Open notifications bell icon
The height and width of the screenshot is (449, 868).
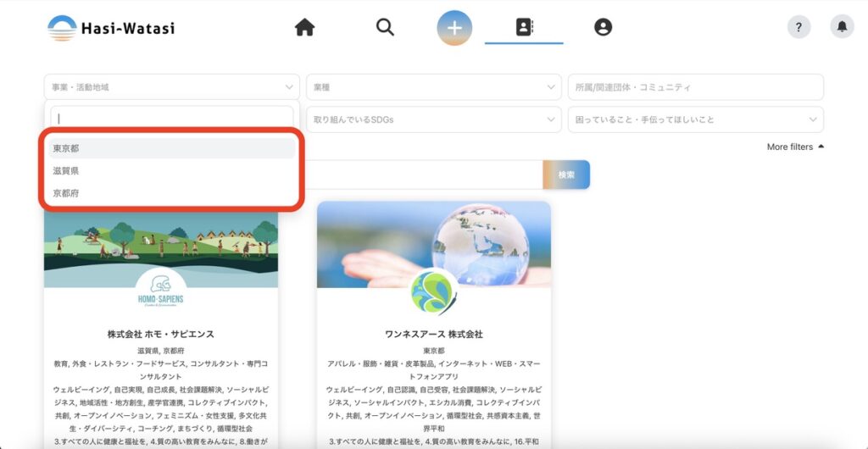(x=842, y=27)
